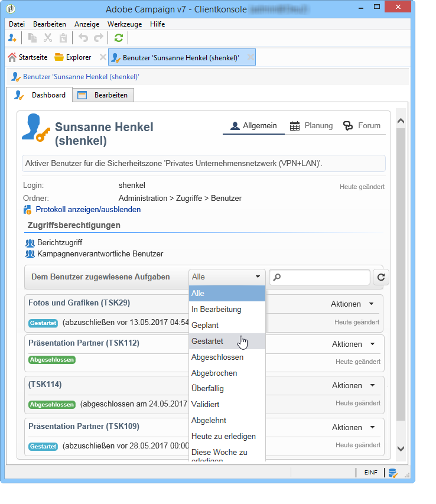
Task: Switch to the Dashboard tab
Action: 40,95
